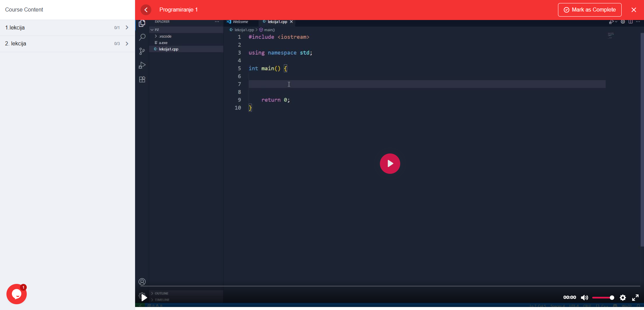Close the lesson player with X

634,10
